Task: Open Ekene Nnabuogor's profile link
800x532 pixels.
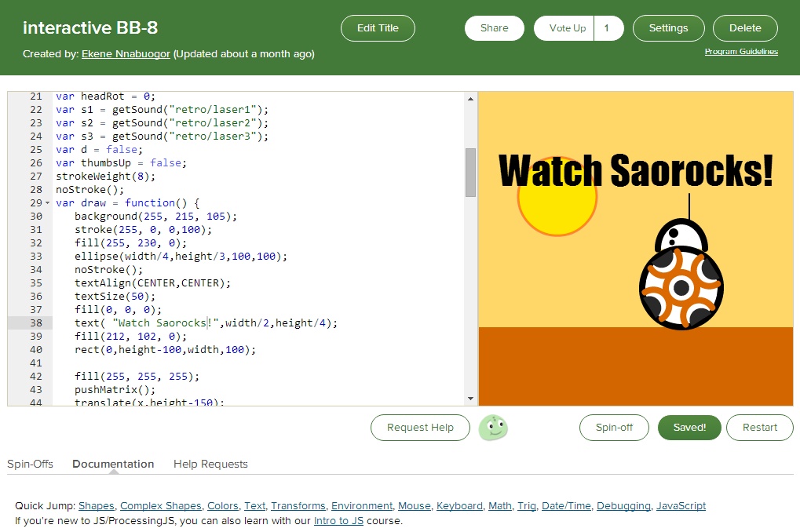Action: pos(126,54)
